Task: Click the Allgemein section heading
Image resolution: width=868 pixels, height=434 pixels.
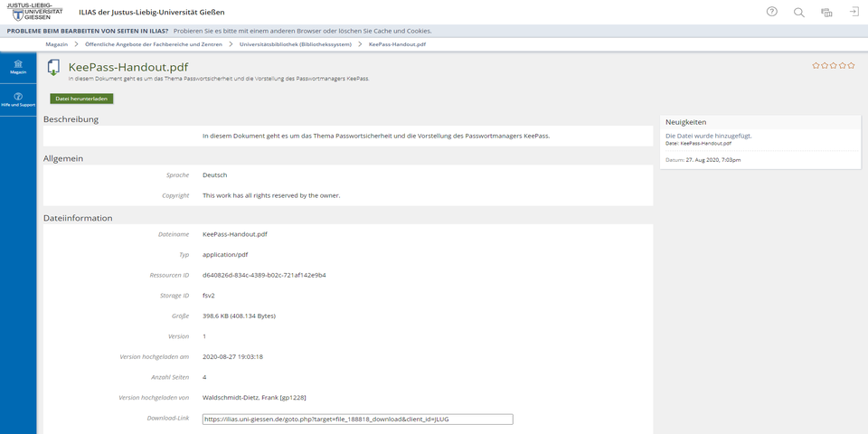Action: [x=63, y=158]
